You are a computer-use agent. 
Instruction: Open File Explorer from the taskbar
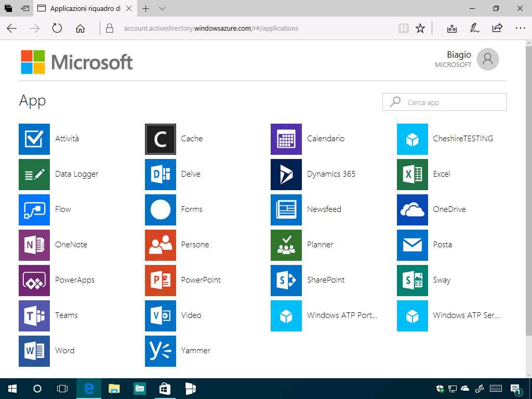[x=114, y=389]
